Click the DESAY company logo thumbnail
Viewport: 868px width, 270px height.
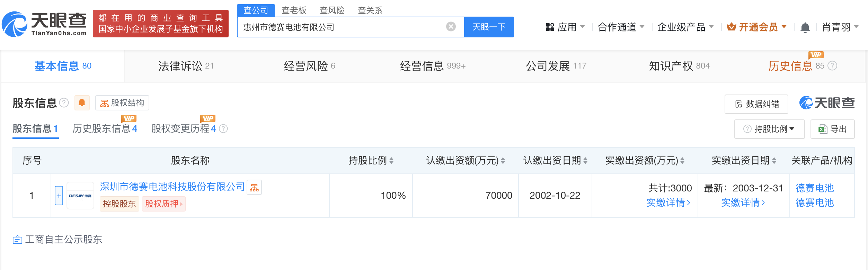click(80, 196)
